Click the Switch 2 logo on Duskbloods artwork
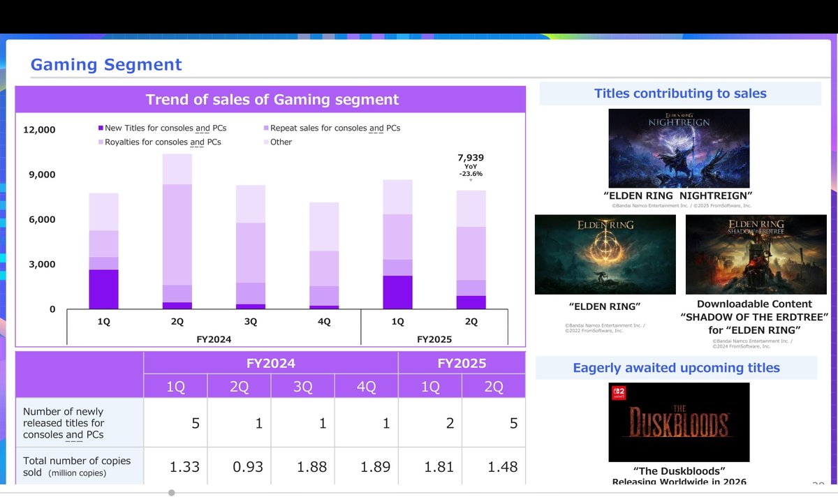 (x=618, y=392)
